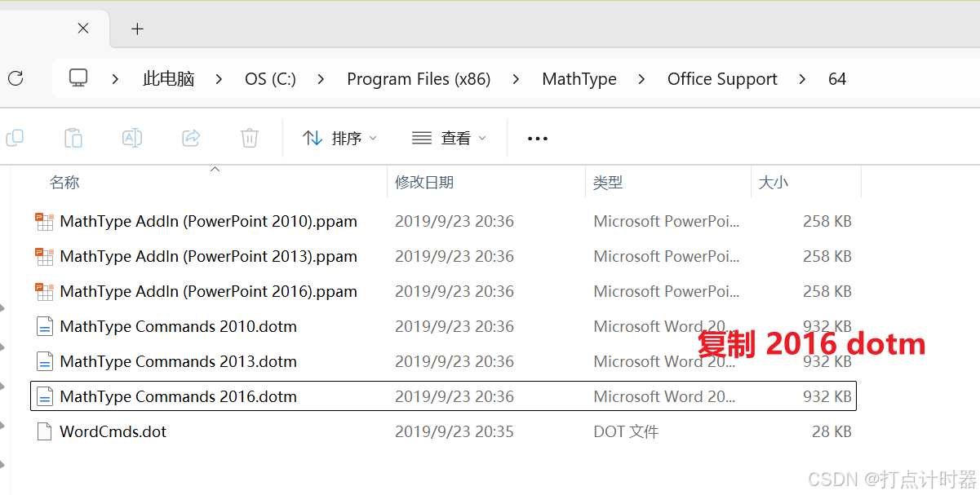Expand chevron after 此电脑 breadcrumb
The image size is (980, 495).
[x=220, y=79]
